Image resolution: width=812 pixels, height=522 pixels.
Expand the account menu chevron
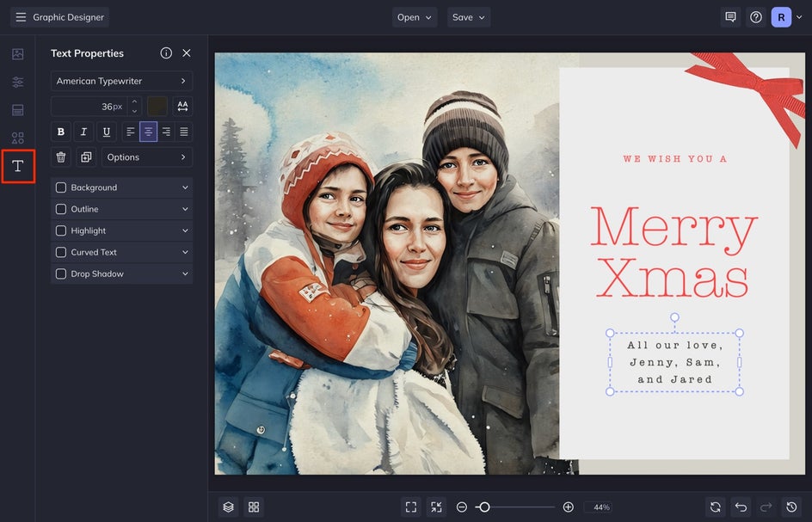800,17
